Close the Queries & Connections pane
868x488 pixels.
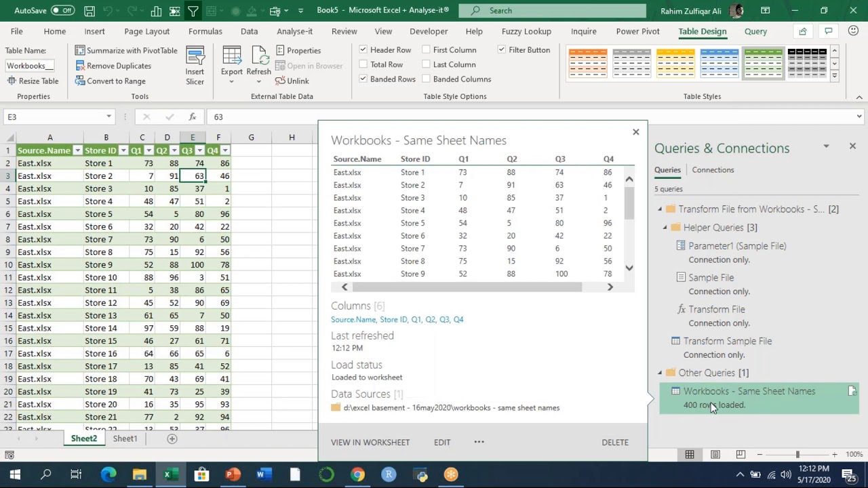pyautogui.click(x=852, y=146)
